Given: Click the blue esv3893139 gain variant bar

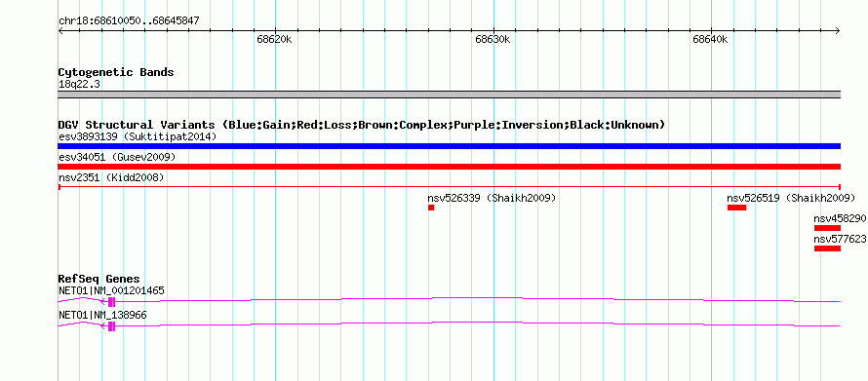Looking at the screenshot, I should point(449,146).
